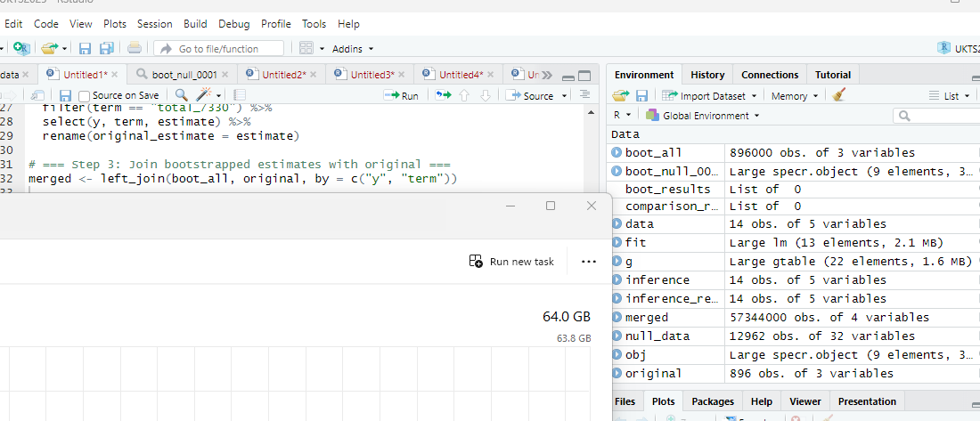Screen dimensions: 980x421
Task: Switch to the Tutorial tab
Action: coord(832,75)
